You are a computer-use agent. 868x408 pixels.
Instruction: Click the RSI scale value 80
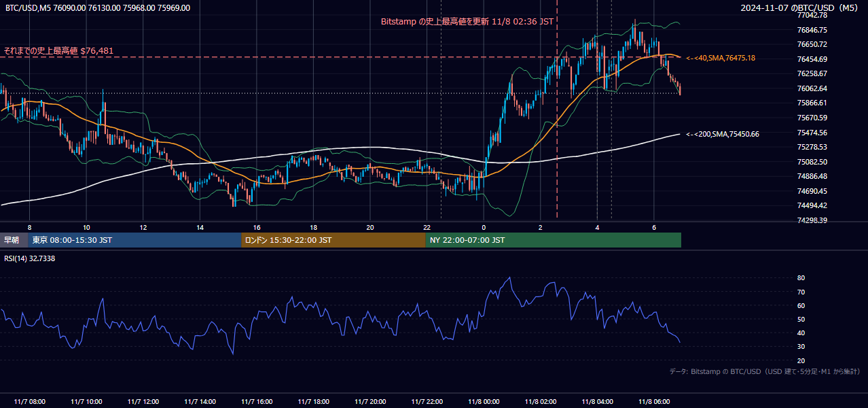(801, 278)
